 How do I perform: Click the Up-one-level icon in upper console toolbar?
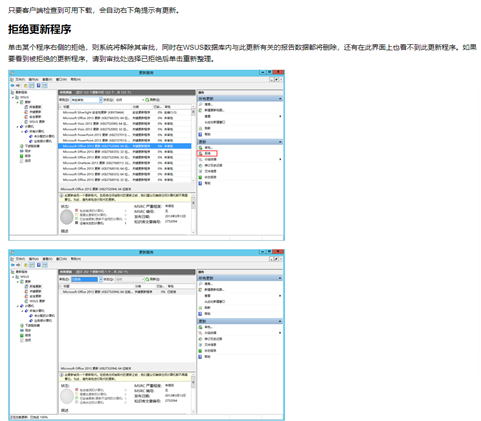pos(26,86)
